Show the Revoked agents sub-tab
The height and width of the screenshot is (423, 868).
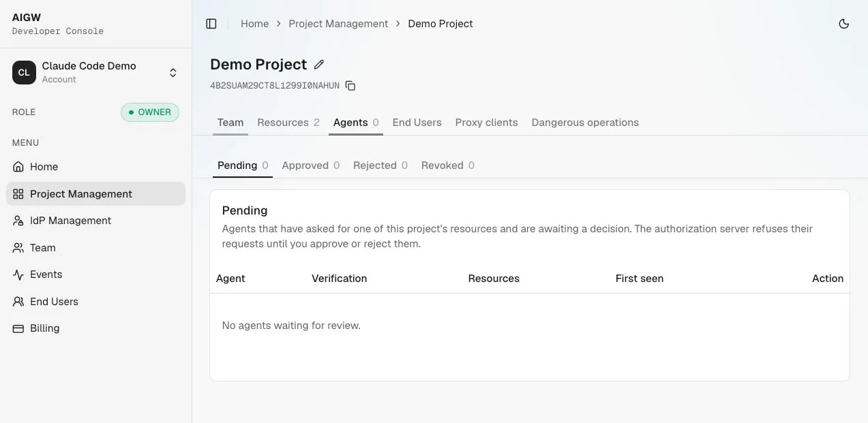448,166
